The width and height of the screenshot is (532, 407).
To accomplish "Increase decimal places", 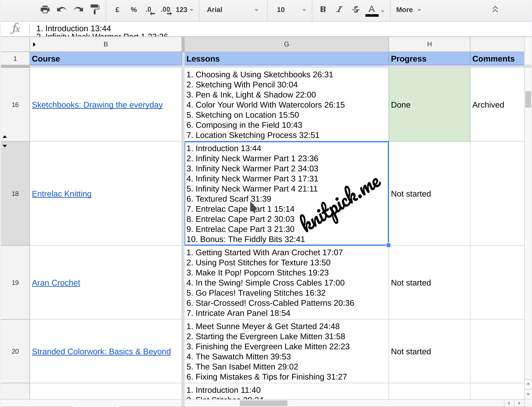I will 166,10.
